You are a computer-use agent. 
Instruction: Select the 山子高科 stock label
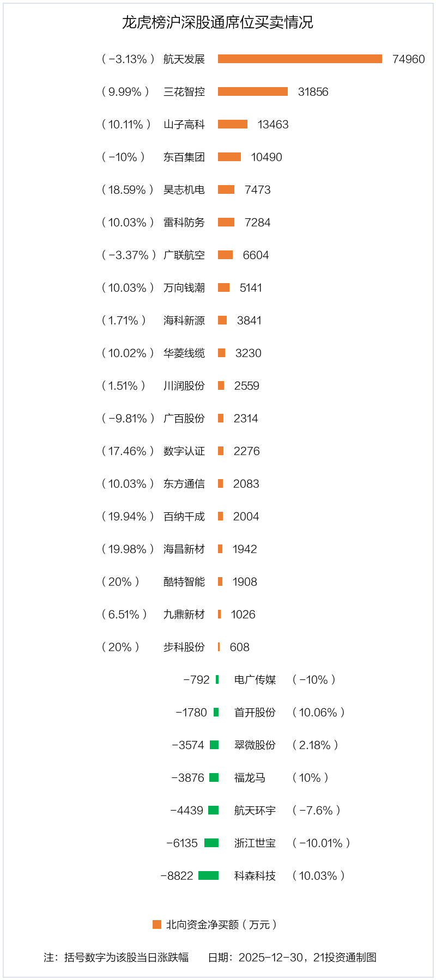tap(184, 125)
